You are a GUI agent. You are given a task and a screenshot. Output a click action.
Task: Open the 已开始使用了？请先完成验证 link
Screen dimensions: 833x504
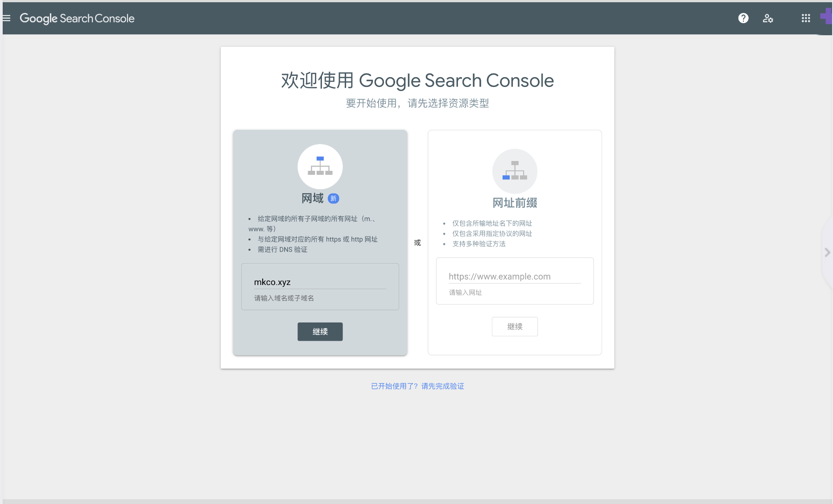pyautogui.click(x=417, y=386)
